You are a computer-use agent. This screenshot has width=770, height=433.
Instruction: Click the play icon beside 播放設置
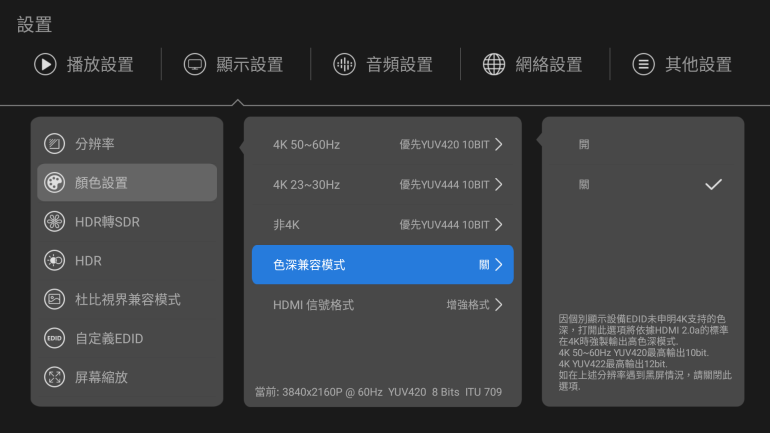click(x=45, y=64)
